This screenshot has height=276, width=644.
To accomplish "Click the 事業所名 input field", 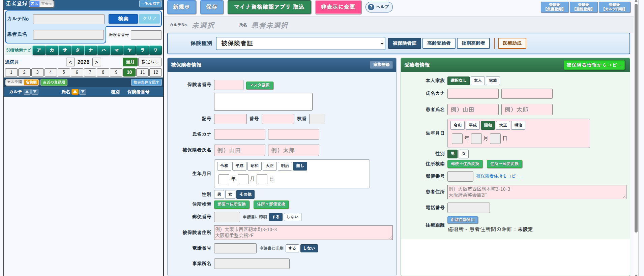I will tap(252, 264).
